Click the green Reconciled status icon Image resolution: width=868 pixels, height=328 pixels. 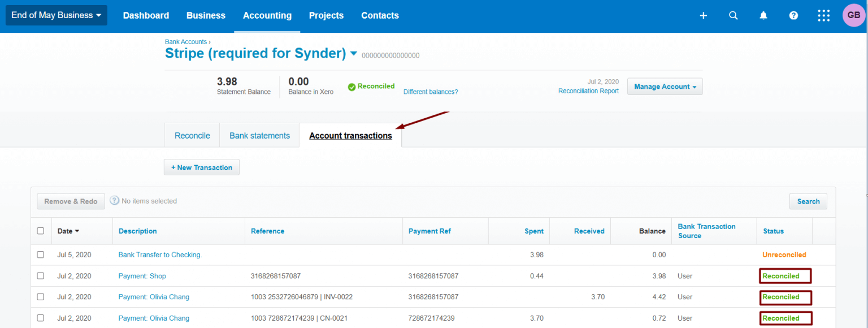(351, 86)
